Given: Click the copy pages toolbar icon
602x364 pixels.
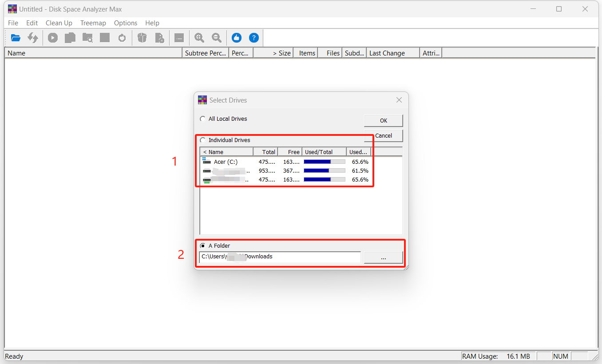Looking at the screenshot, I should coord(70,38).
